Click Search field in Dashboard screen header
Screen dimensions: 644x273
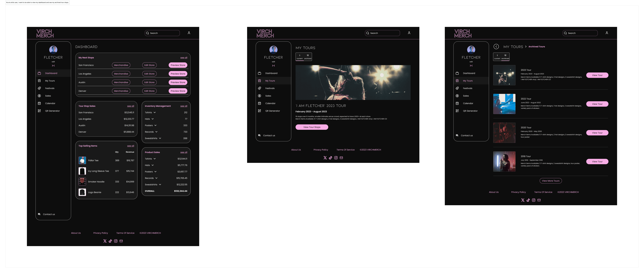(x=162, y=33)
